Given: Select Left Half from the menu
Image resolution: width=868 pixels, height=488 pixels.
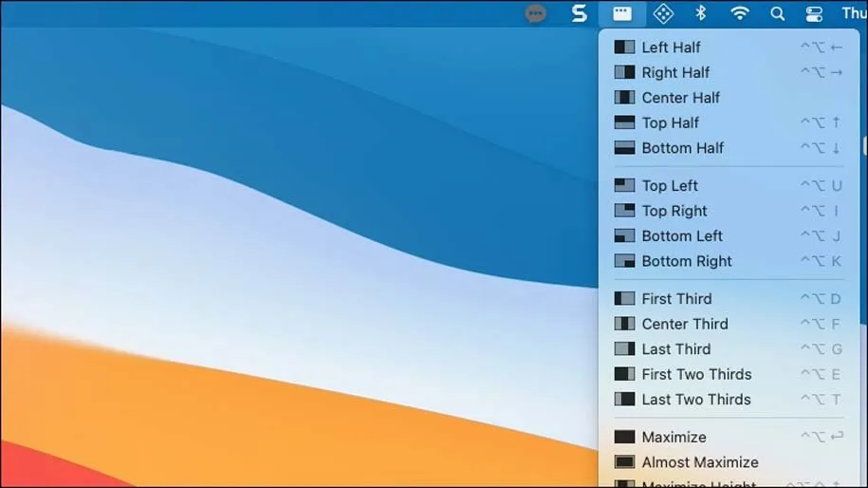Looking at the screenshot, I should pos(671,47).
